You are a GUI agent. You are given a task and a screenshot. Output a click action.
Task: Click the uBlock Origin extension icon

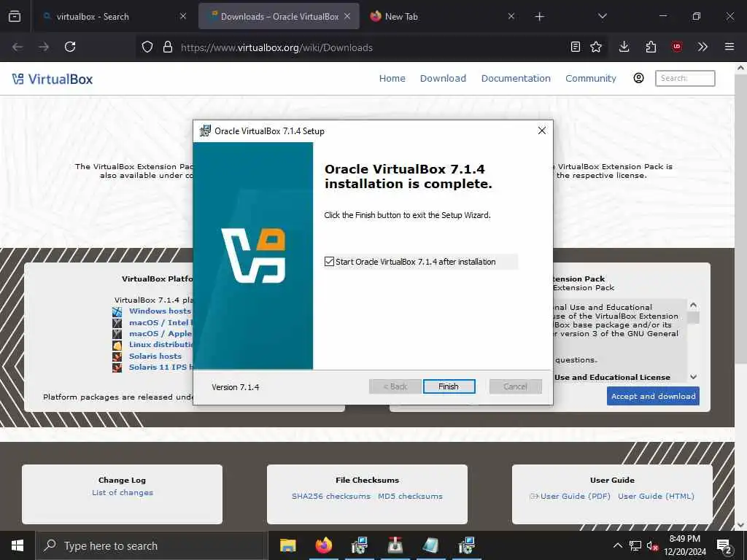pyautogui.click(x=677, y=47)
